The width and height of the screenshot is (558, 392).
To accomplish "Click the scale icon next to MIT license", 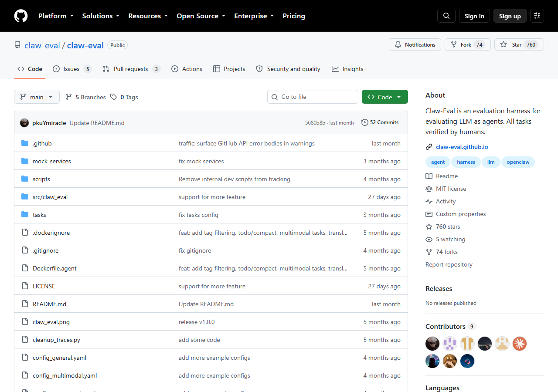I will pos(429,189).
